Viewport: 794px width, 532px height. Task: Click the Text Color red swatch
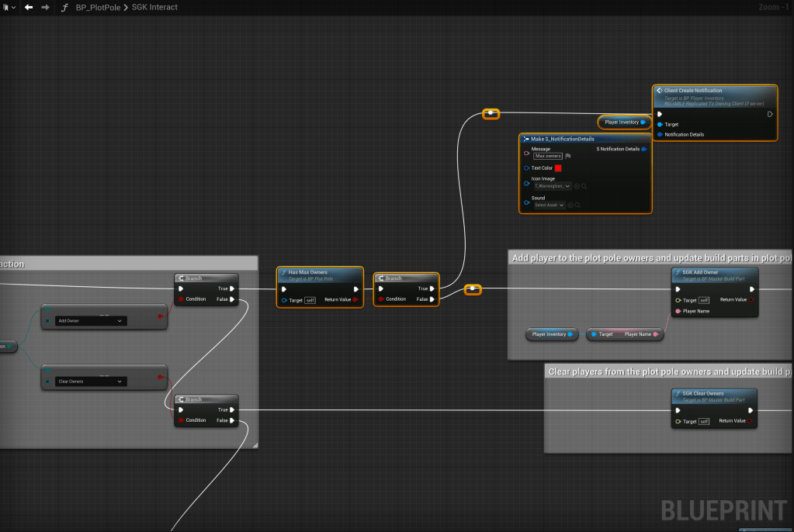pos(558,168)
